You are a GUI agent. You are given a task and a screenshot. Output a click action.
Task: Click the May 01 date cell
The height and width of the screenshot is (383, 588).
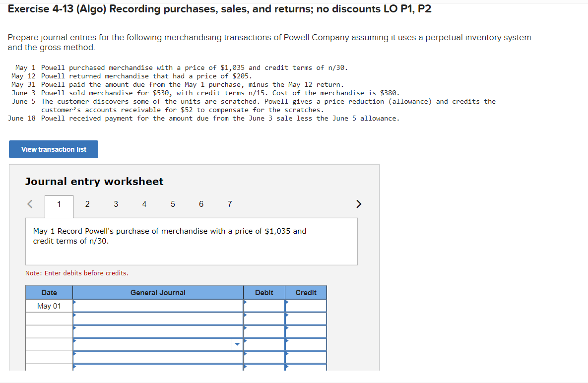(48, 306)
